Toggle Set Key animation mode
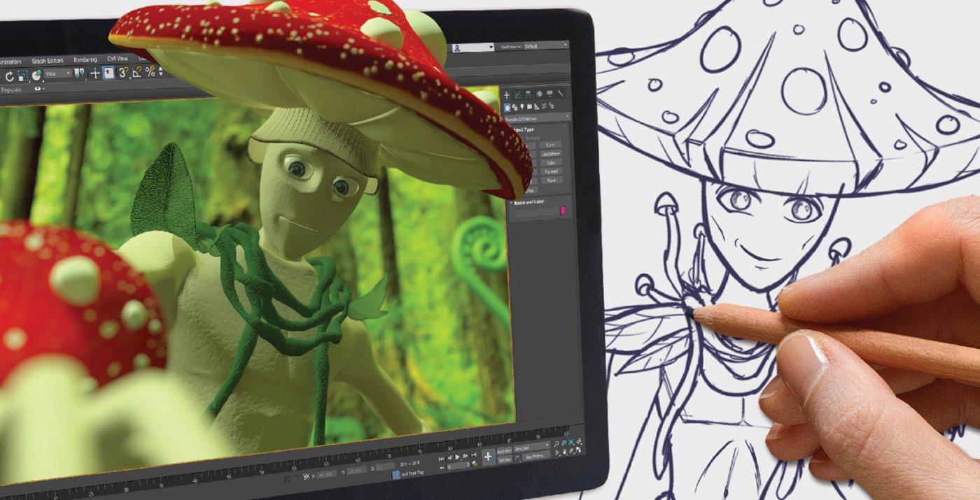 (x=504, y=460)
